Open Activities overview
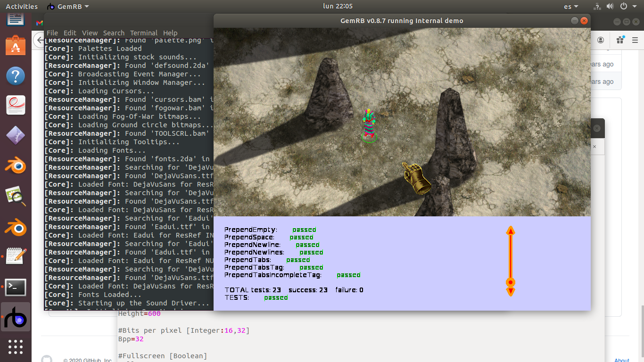This screenshot has width=644, height=362. [22, 6]
